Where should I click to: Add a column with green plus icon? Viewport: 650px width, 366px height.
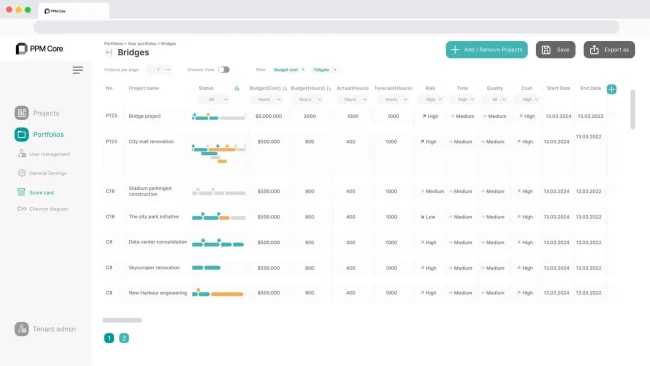611,89
